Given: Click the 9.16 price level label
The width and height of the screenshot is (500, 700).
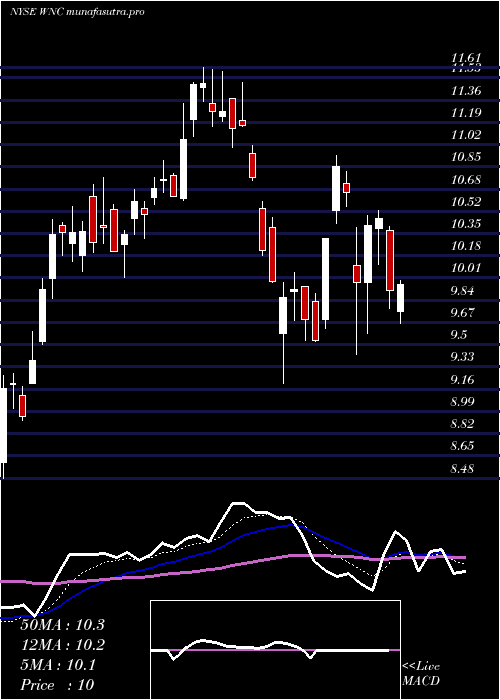Looking at the screenshot, I should pyautogui.click(x=462, y=380).
